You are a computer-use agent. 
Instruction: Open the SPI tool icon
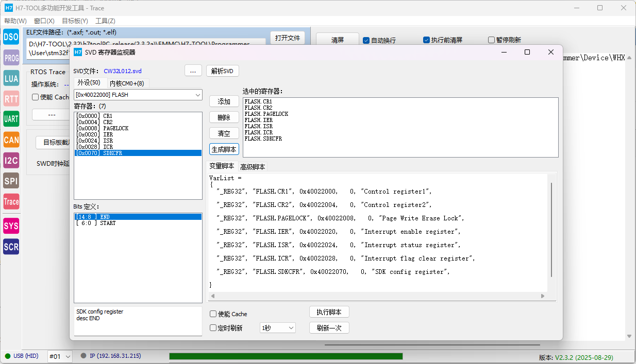tap(11, 181)
